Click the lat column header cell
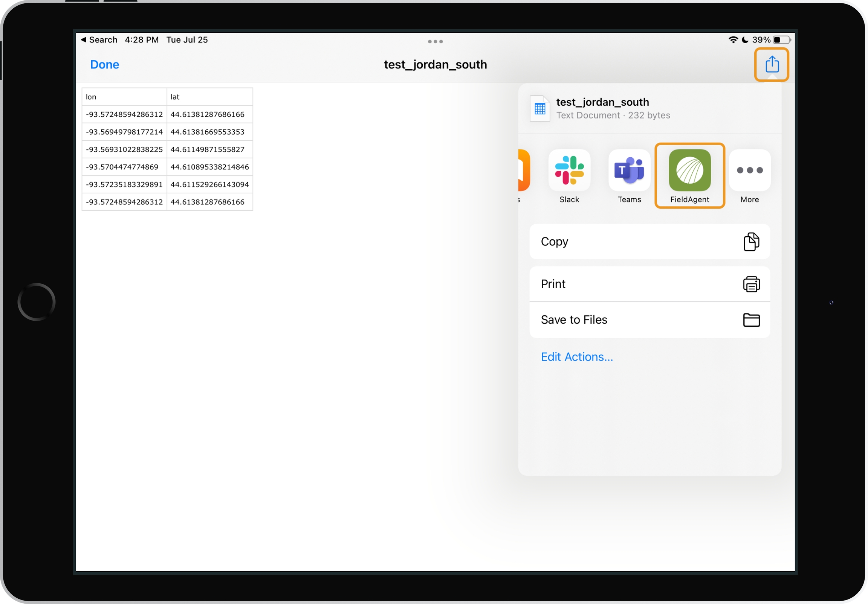Screen dimensions: 868x604 (x=209, y=97)
